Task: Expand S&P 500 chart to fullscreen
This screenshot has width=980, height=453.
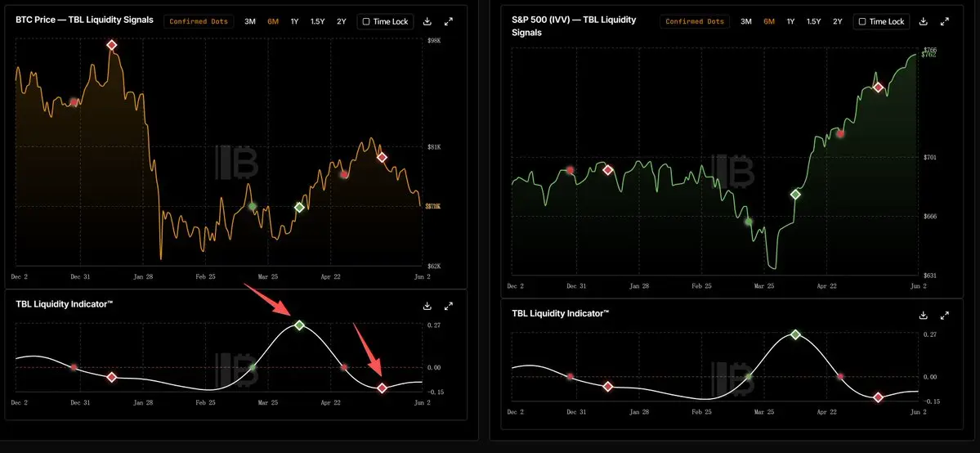Action: click(x=944, y=21)
